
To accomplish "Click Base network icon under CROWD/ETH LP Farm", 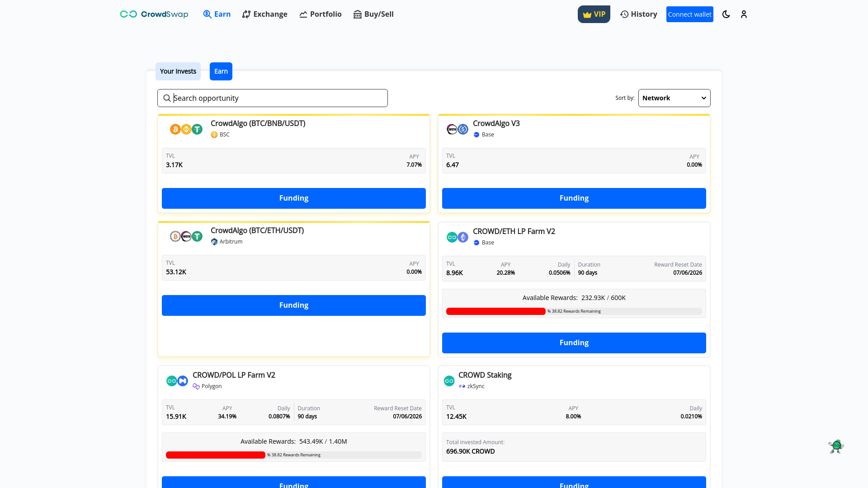I will 476,243.
